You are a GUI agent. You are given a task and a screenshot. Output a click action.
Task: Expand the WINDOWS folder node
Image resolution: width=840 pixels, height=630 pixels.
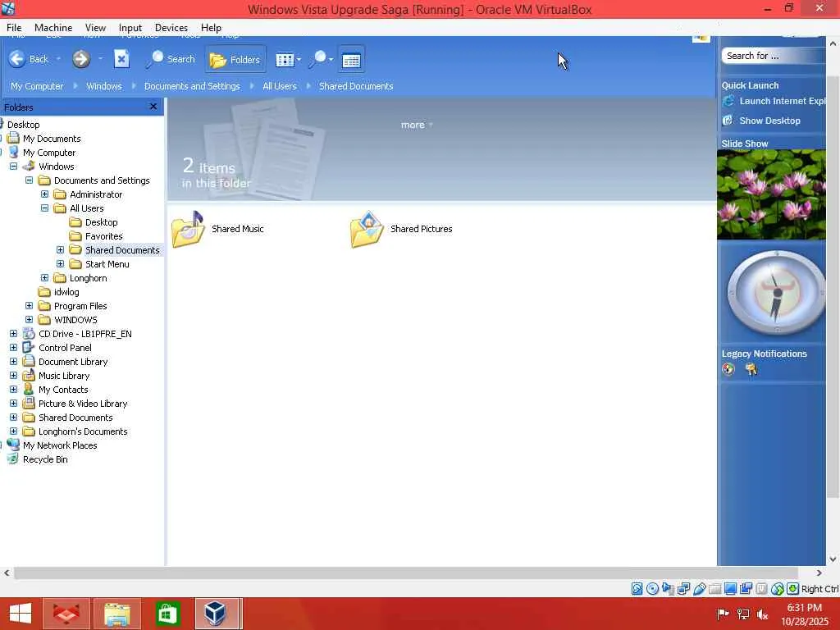point(29,319)
